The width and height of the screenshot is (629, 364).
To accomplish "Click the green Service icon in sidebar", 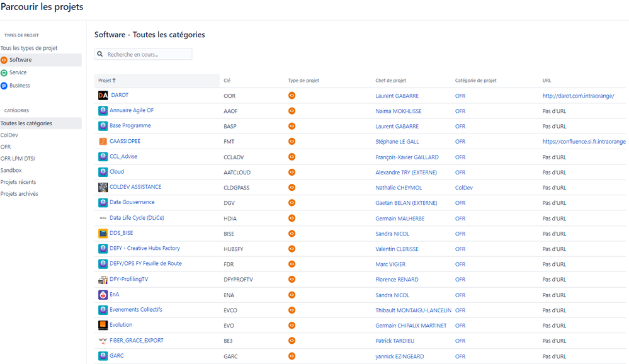I will coord(4,72).
